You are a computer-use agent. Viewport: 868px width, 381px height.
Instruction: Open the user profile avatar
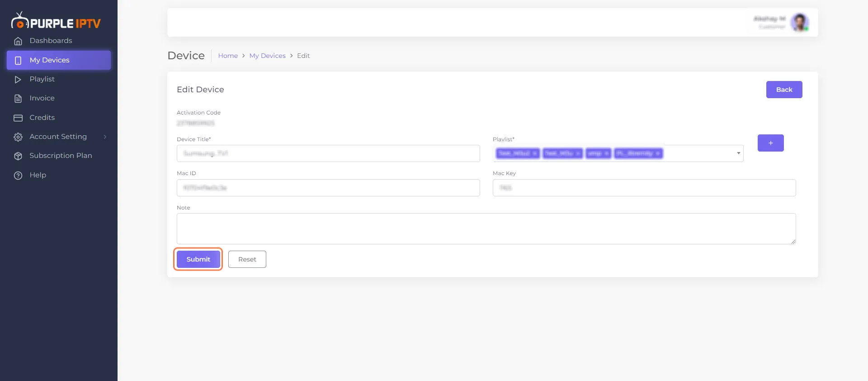coord(800,22)
